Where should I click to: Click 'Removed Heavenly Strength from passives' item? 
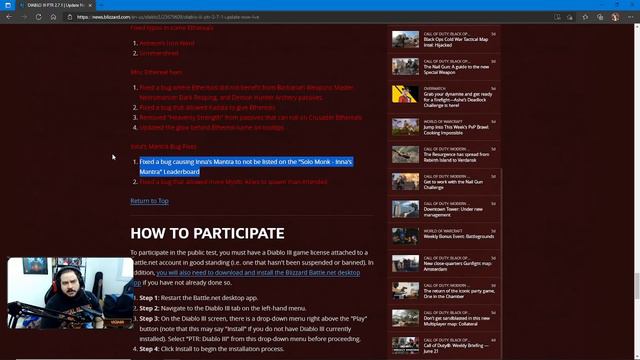click(251, 118)
